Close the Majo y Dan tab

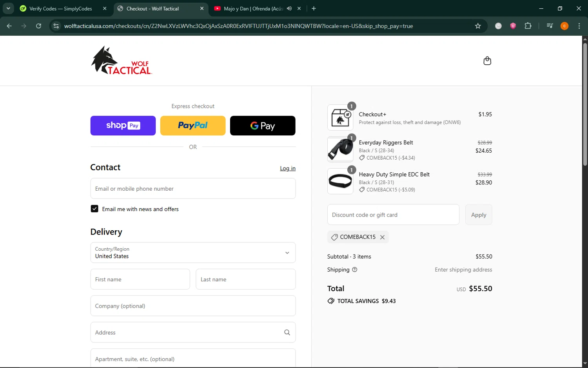299,8
